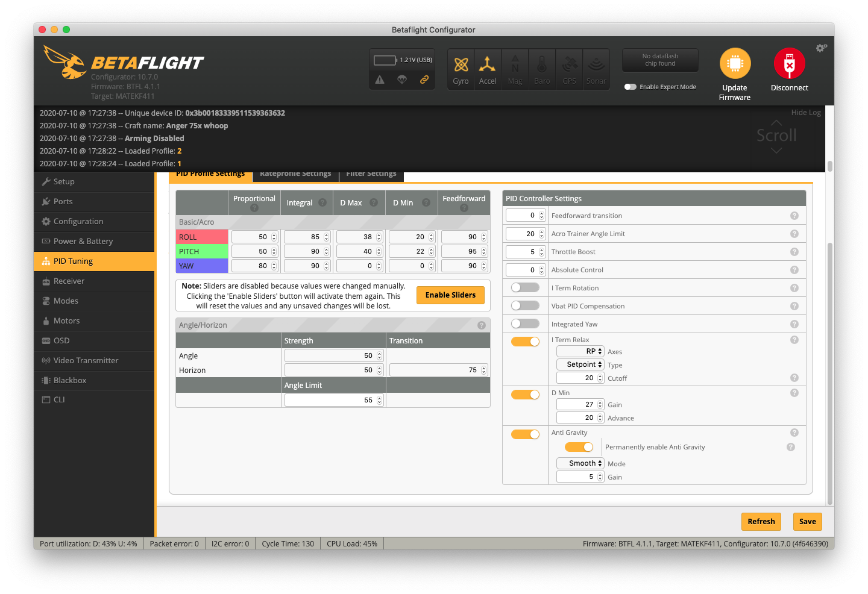Open the I Term Relax Type dropdown

coord(580,364)
